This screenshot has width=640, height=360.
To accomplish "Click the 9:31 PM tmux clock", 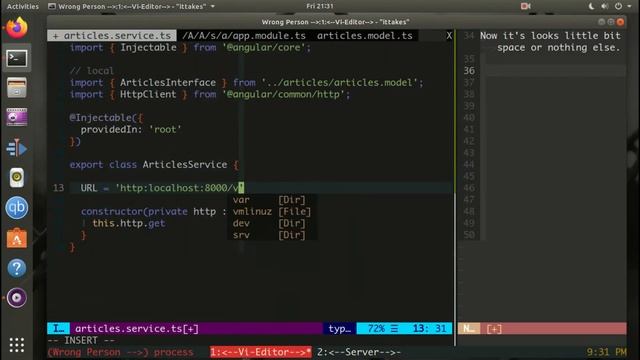I will (x=607, y=352).
